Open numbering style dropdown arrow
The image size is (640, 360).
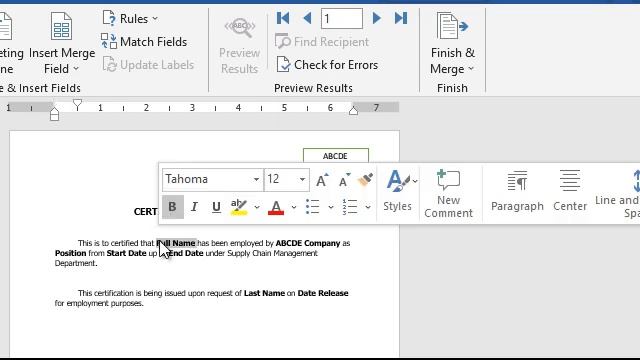point(368,207)
